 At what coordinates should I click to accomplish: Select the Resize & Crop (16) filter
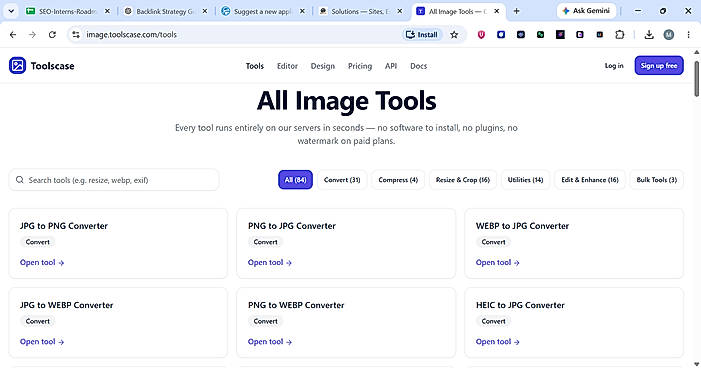463,180
